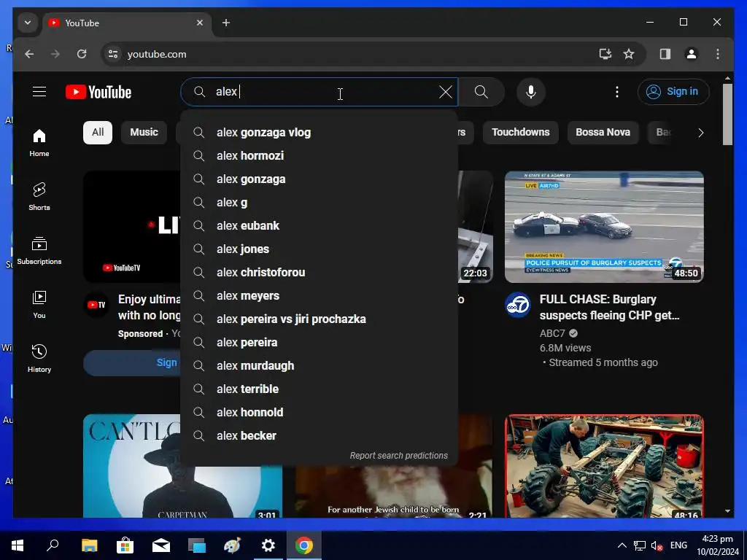Reload the YouTube page

(x=82, y=54)
